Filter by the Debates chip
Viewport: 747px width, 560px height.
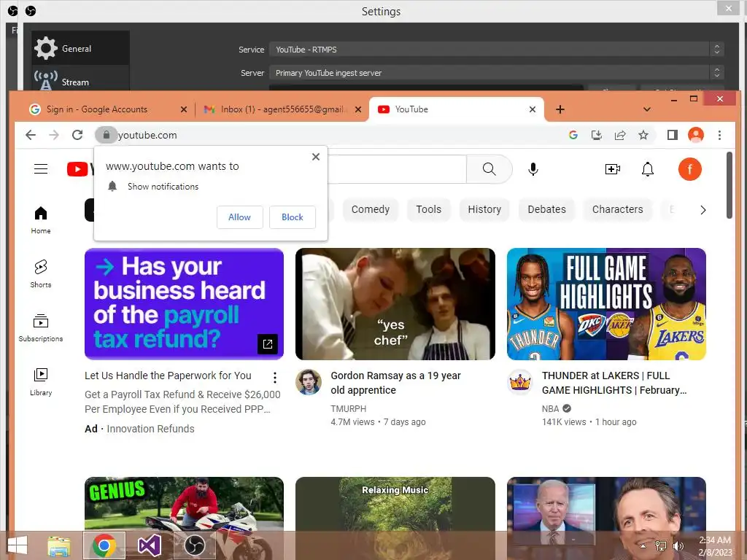(x=547, y=209)
